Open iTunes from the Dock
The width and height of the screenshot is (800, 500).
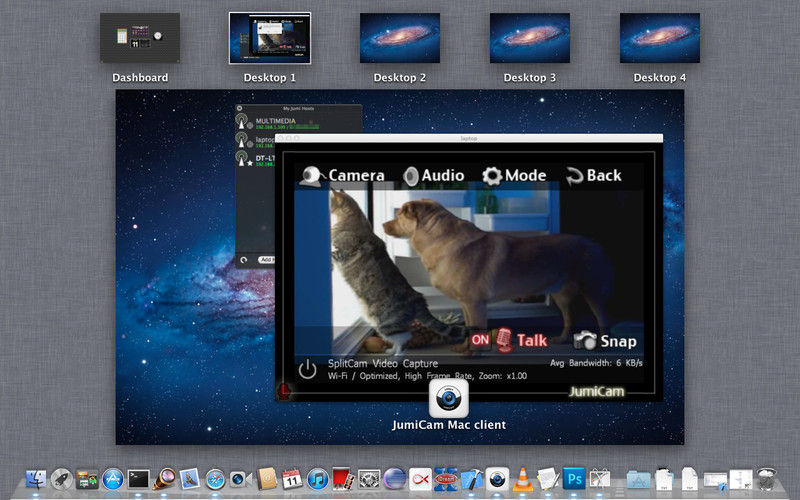(x=318, y=480)
